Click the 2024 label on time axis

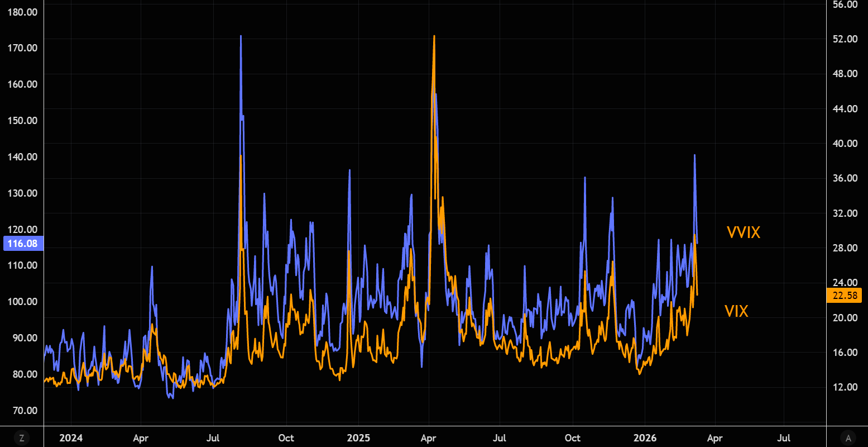pyautogui.click(x=71, y=438)
